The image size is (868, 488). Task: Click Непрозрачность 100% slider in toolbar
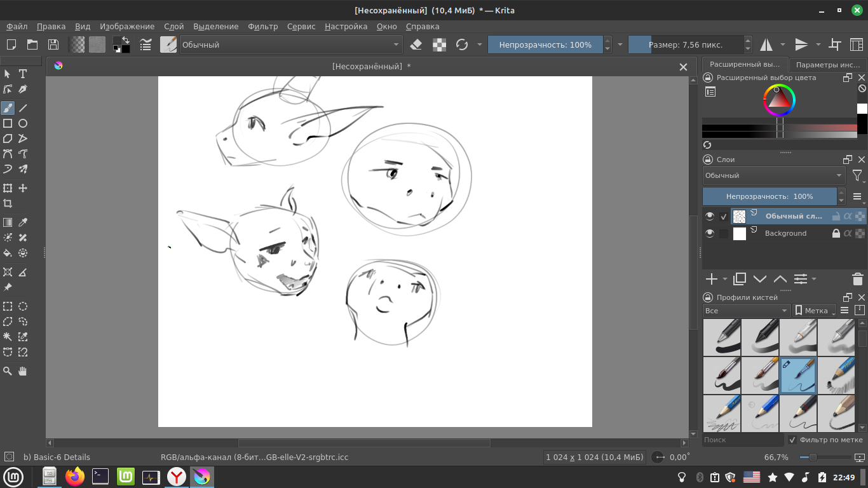[545, 44]
